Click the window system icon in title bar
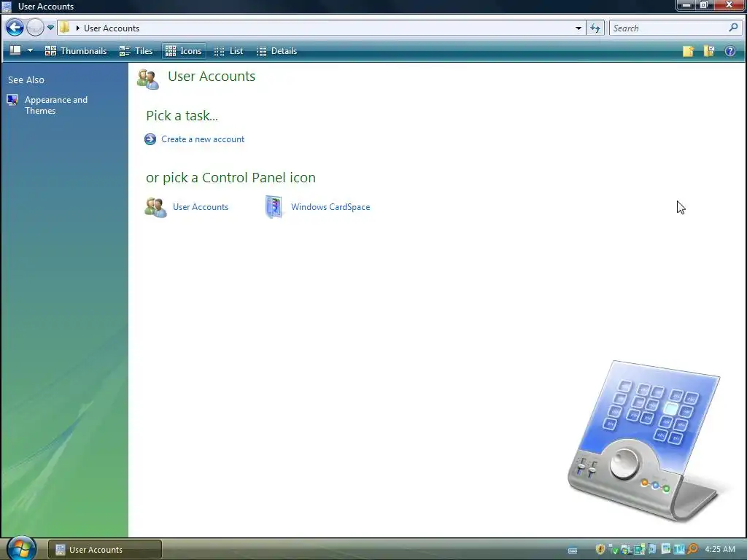 (x=7, y=6)
